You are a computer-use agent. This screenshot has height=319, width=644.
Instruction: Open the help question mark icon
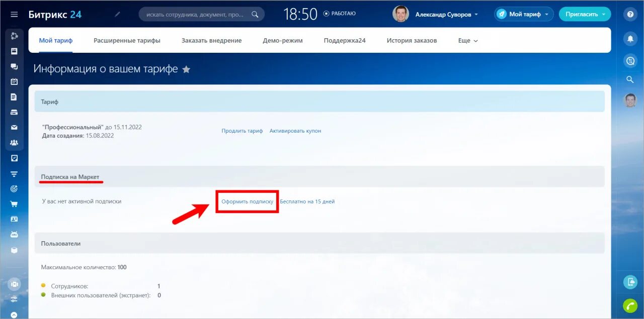point(630,15)
